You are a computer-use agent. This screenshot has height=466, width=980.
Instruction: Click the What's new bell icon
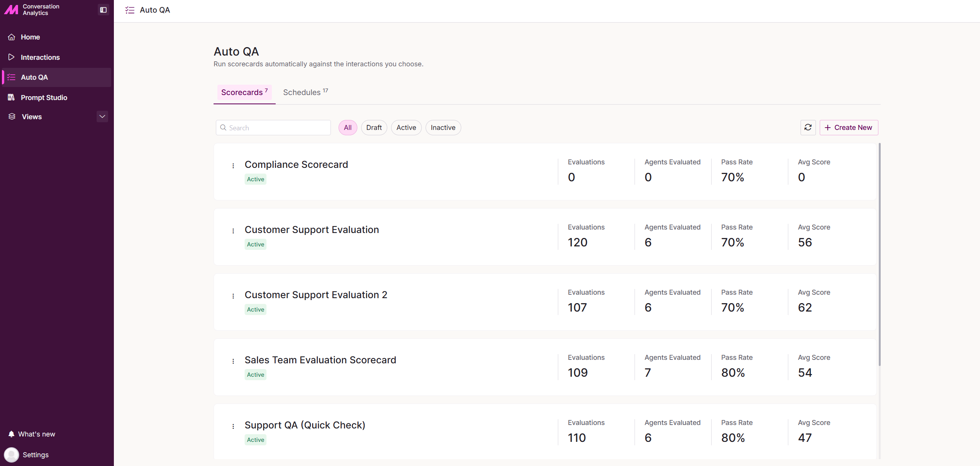coord(12,434)
